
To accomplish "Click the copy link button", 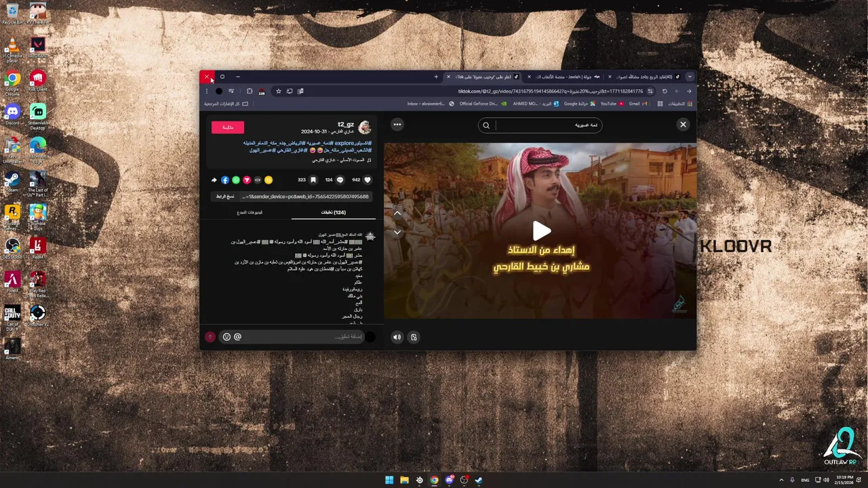I will point(225,197).
